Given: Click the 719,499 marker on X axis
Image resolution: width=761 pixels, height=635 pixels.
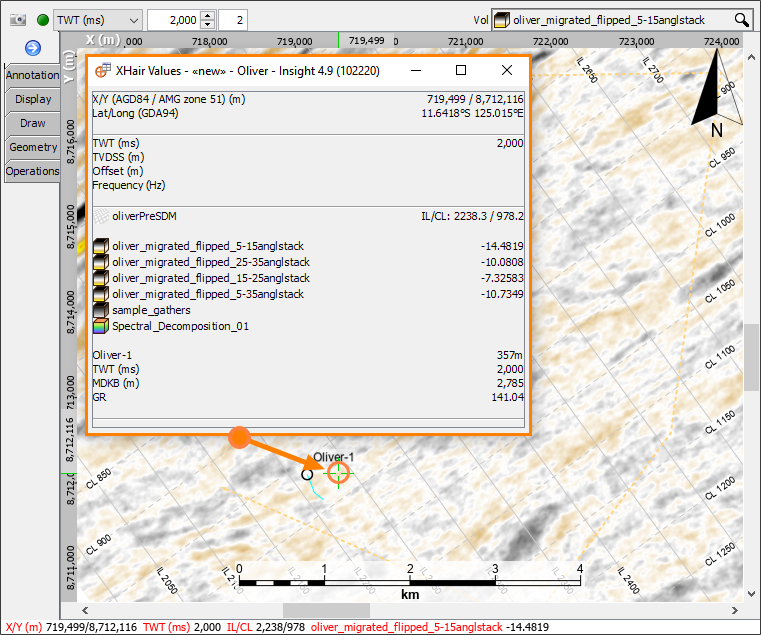Looking at the screenshot, I should (x=366, y=41).
